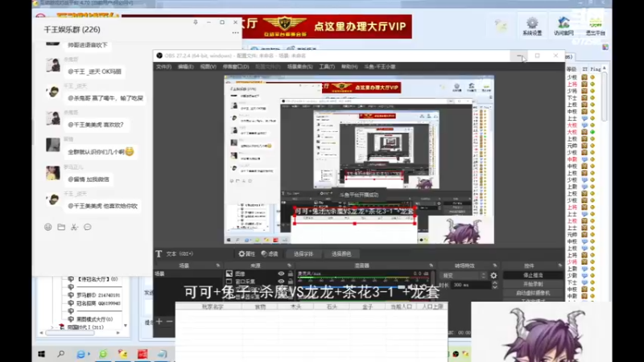Select 黑图模式大厅(0) in lobby tree
Viewport: 644px width, 362px height.
[94, 319]
